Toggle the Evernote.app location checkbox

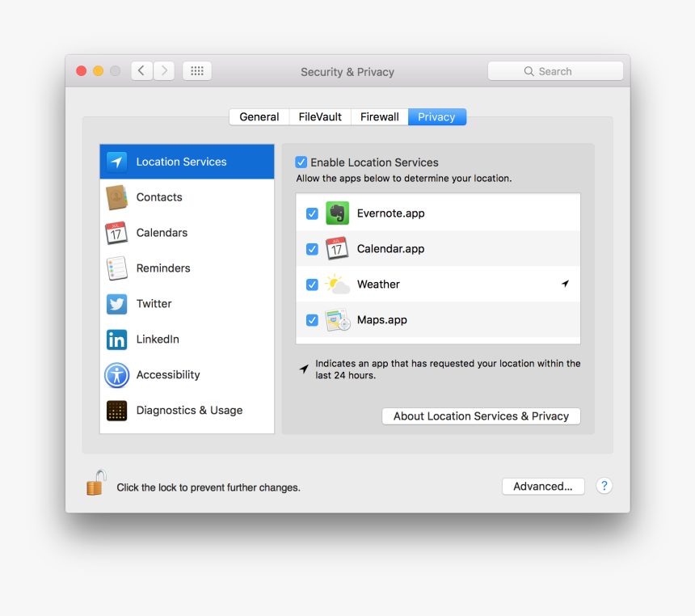(312, 213)
